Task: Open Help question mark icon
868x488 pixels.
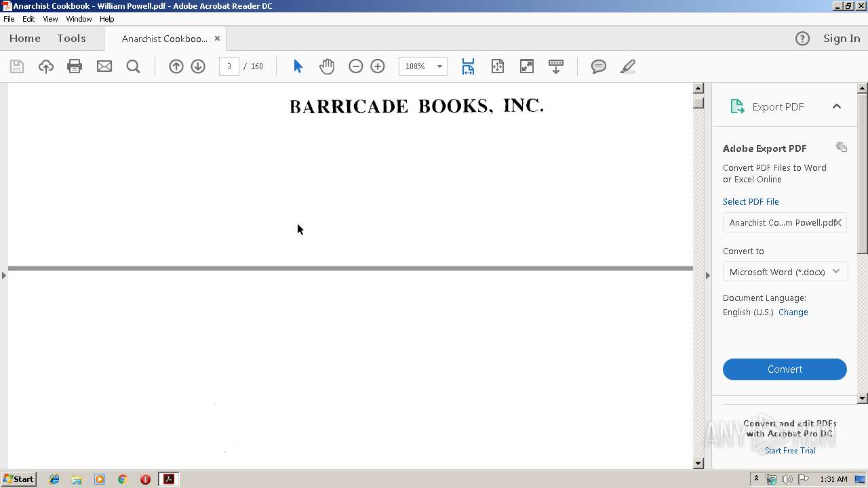Action: coord(802,39)
